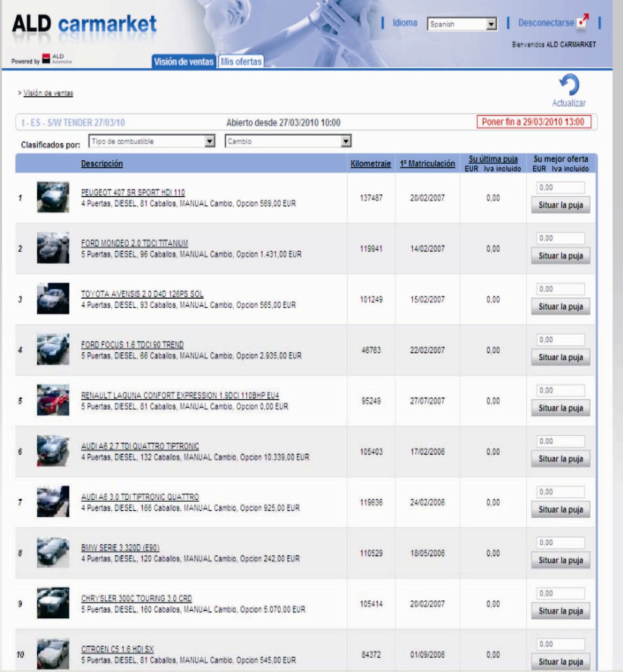
Task: Sort the list by Kilometraje column header
Action: click(x=371, y=164)
